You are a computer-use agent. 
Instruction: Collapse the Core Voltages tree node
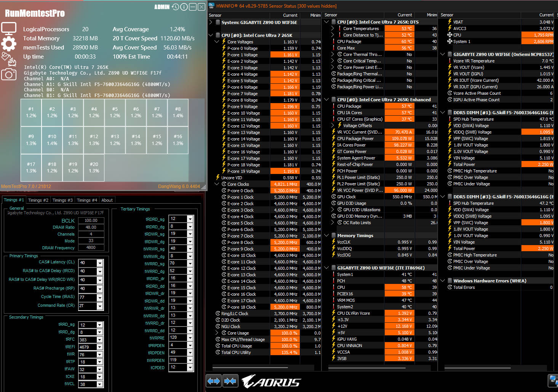coord(217,42)
